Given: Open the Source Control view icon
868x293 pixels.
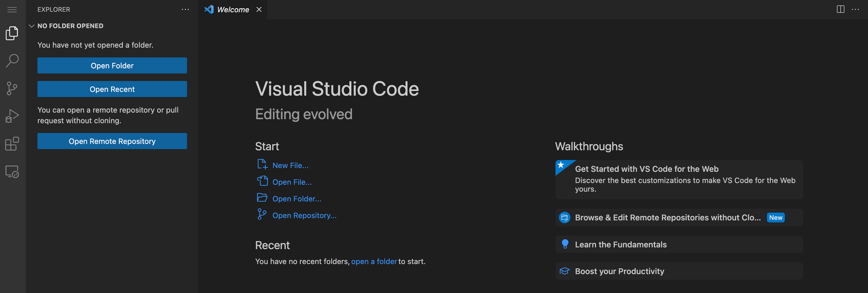Looking at the screenshot, I should tap(12, 88).
